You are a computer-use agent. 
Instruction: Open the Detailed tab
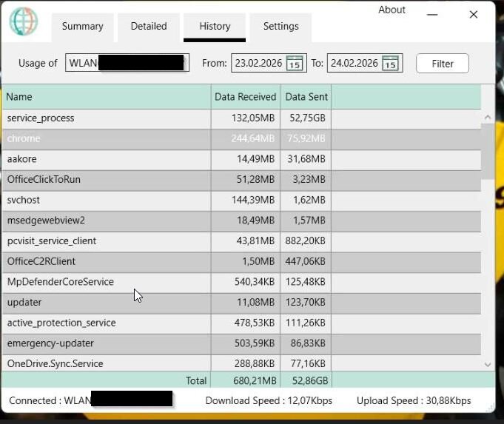click(149, 27)
